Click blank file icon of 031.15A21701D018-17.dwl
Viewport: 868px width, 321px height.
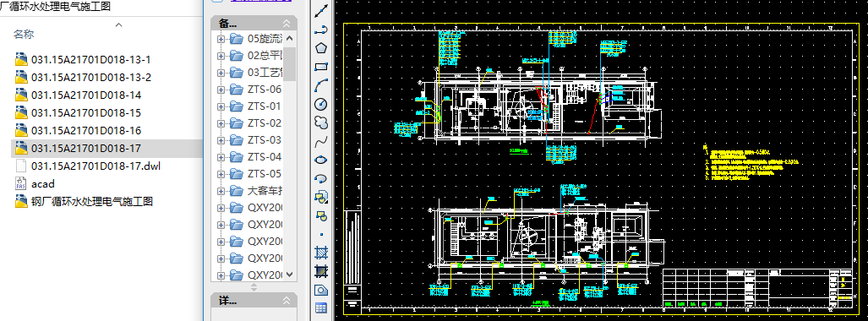[x=21, y=166]
